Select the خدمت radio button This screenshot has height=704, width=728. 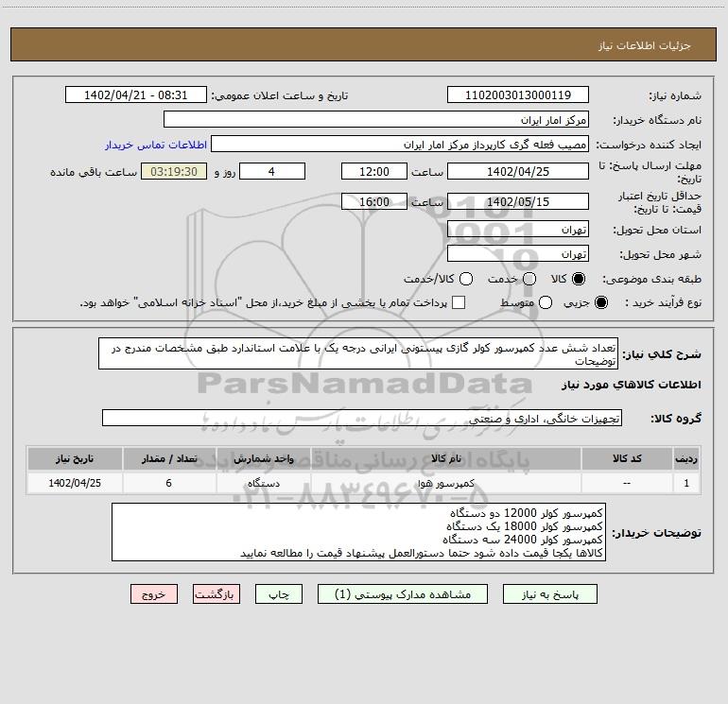click(529, 279)
